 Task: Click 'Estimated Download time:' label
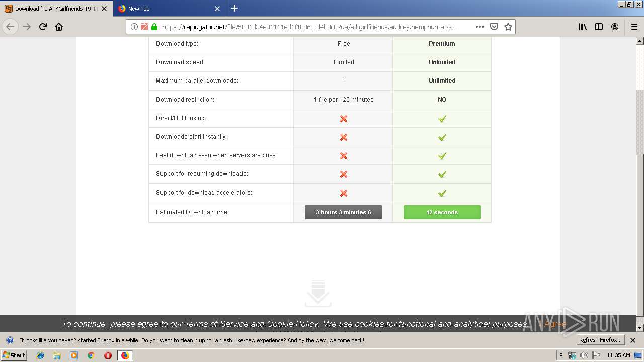click(x=192, y=212)
